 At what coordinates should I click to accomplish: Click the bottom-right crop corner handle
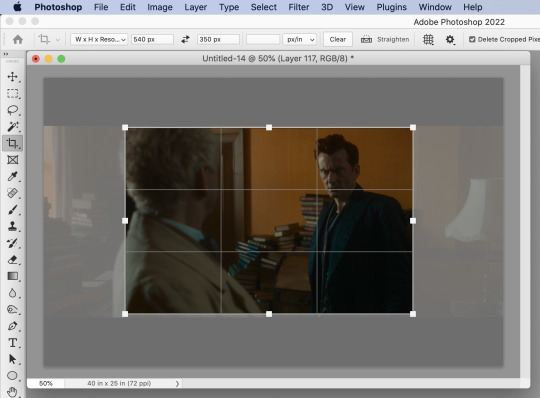(x=413, y=314)
